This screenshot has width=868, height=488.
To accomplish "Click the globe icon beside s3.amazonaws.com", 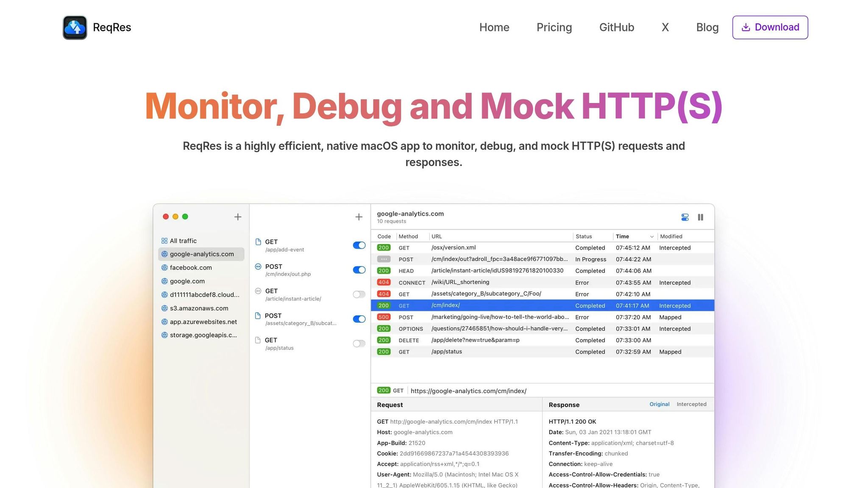I will click(164, 308).
